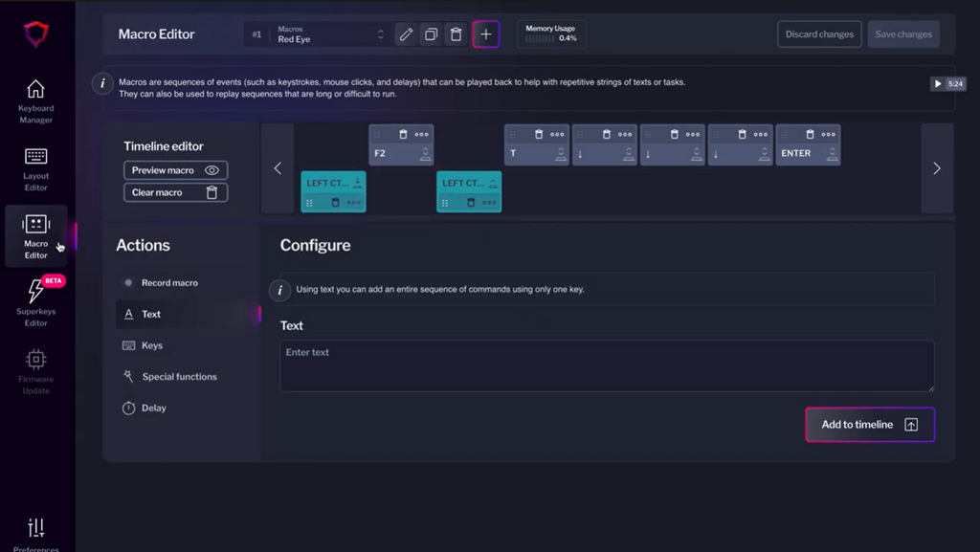The image size is (980, 552).
Task: Delete the F2 key event from the timeline
Action: click(402, 135)
